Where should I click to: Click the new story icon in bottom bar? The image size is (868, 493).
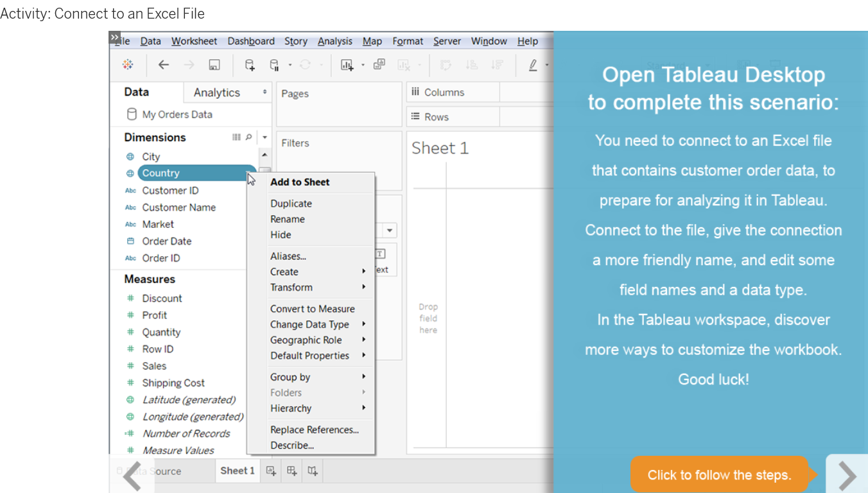click(312, 471)
